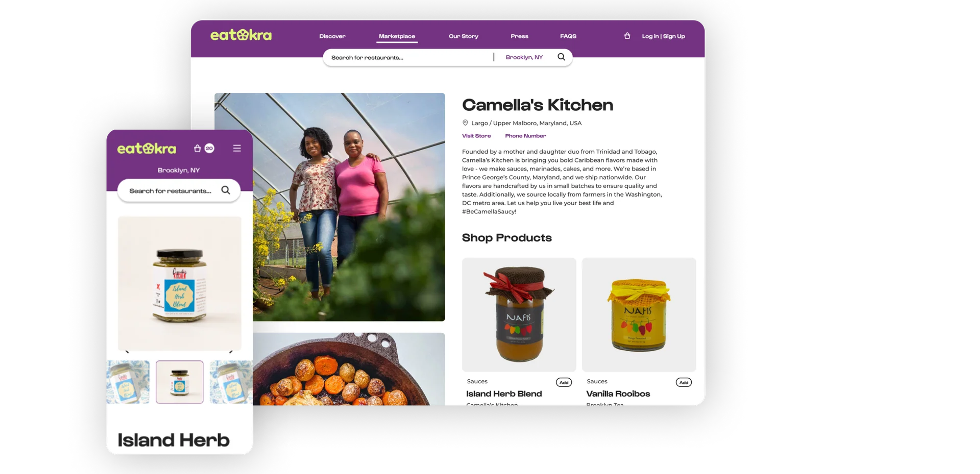Add Island Herb Blend to cart
Screen dimensions: 980x474
(x=563, y=382)
